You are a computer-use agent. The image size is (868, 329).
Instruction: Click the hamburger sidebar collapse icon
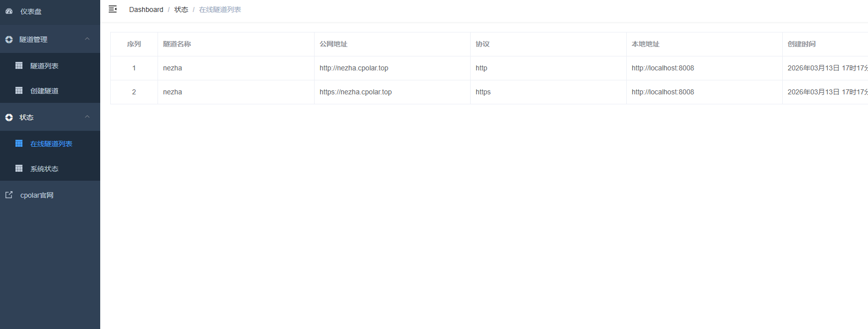pyautogui.click(x=113, y=9)
